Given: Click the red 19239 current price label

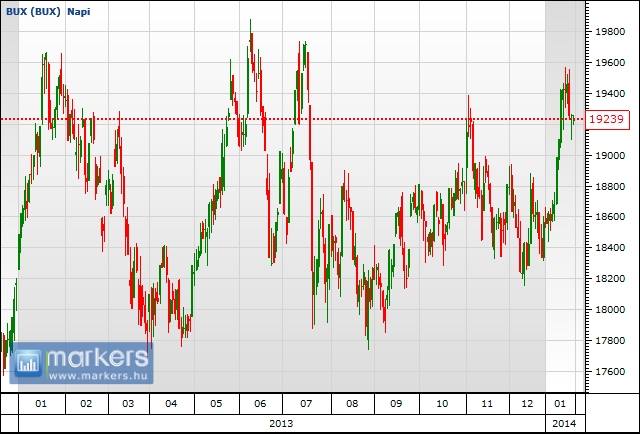Looking at the screenshot, I should coord(607,119).
